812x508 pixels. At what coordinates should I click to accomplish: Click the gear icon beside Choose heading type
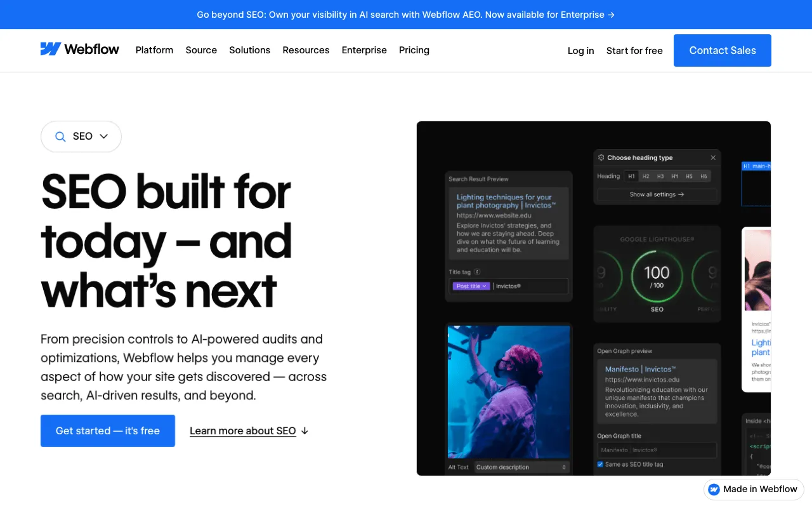click(601, 157)
